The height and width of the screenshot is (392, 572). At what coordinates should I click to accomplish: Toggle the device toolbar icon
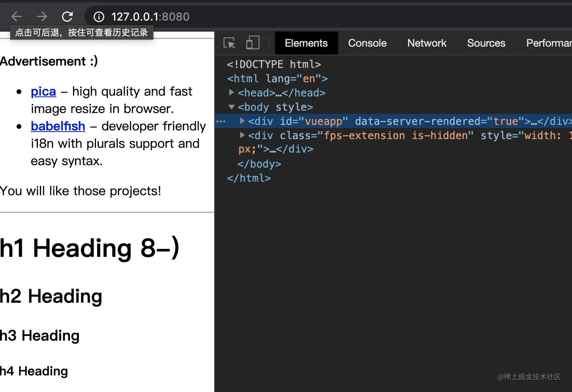(253, 43)
